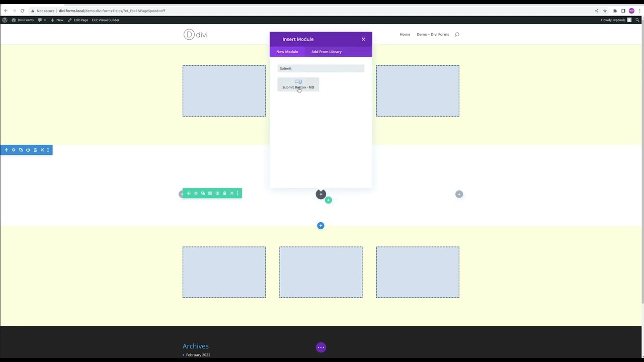Change column structure in green row toolbar
644x362 pixels.
tap(210, 193)
